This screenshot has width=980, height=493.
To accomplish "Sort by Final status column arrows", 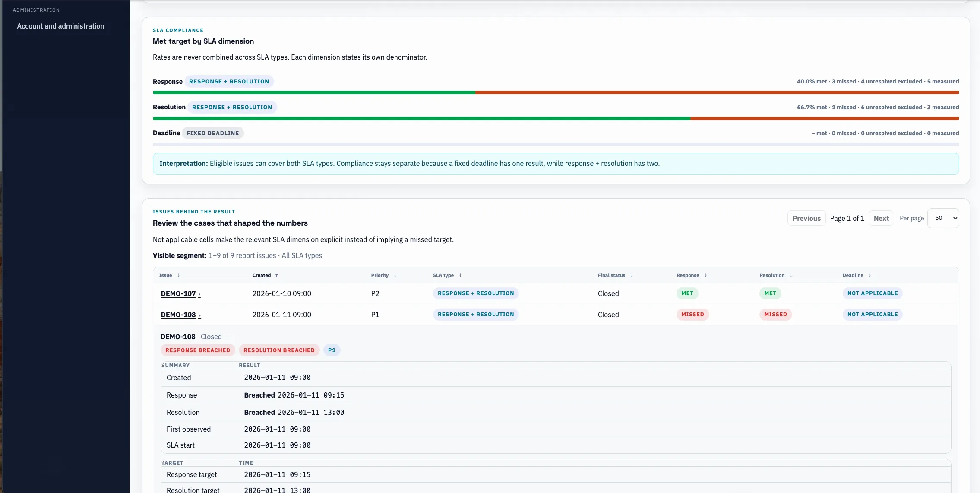I will pyautogui.click(x=632, y=275).
